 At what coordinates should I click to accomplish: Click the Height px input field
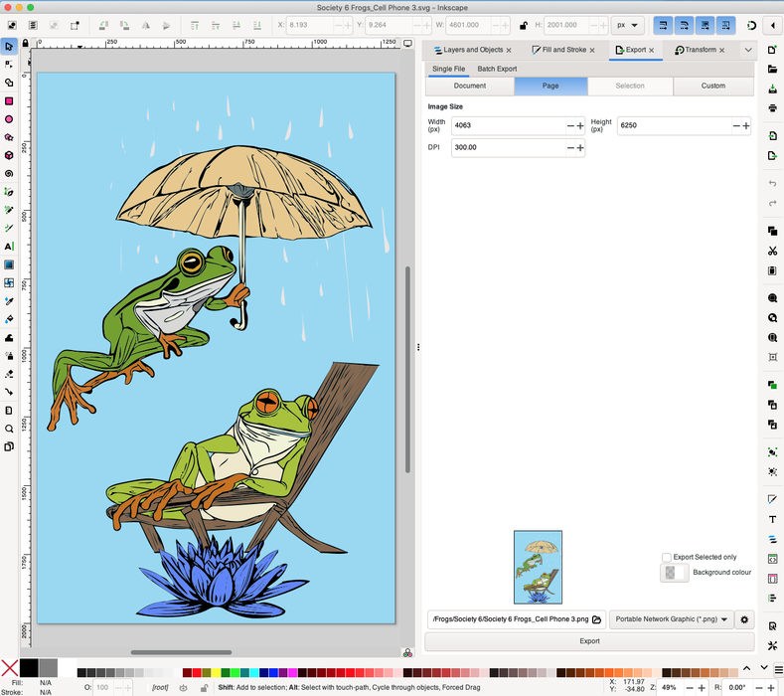tap(675, 125)
